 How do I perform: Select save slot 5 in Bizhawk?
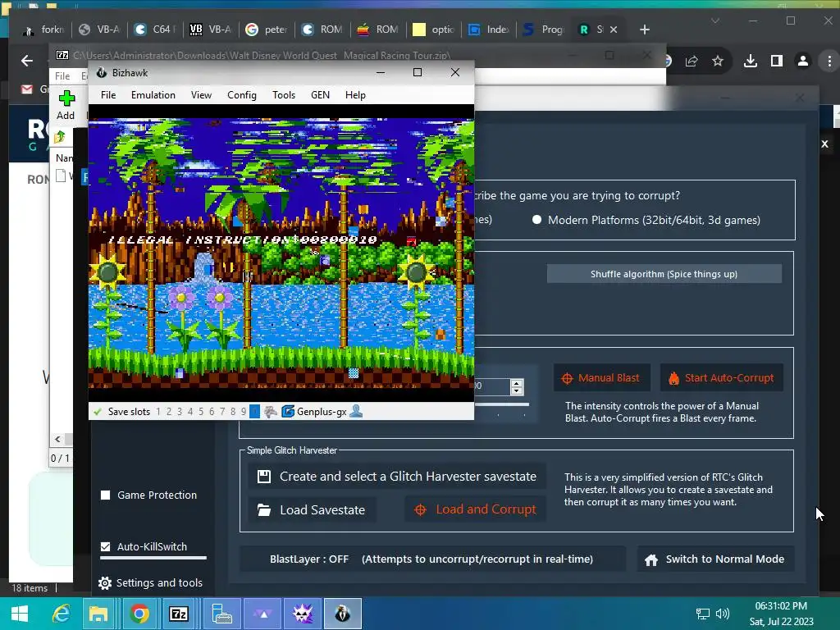coord(201,412)
